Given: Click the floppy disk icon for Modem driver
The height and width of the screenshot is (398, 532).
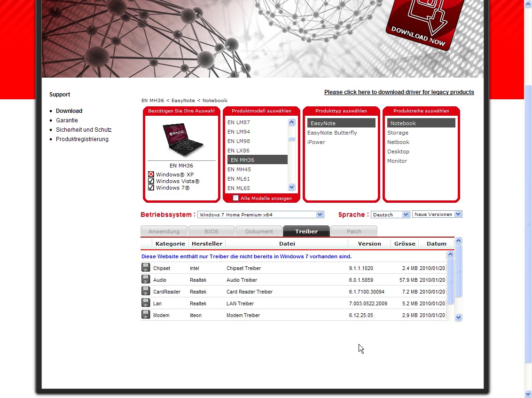Looking at the screenshot, I should pyautogui.click(x=146, y=314).
